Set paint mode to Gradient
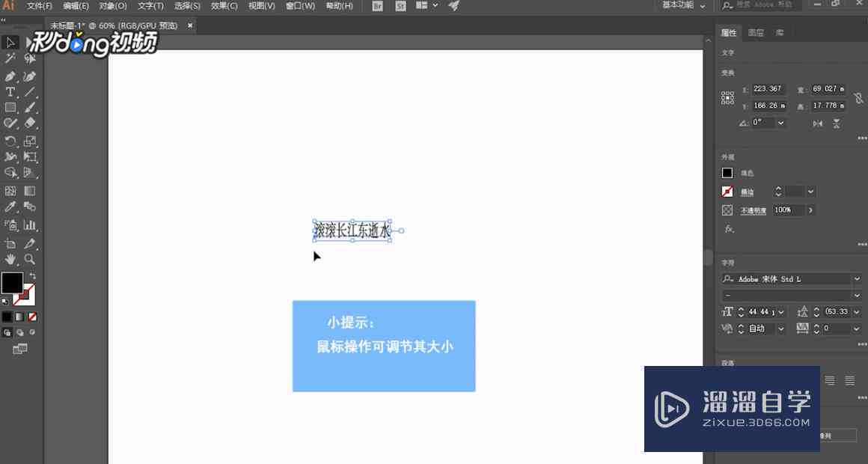 [x=20, y=317]
